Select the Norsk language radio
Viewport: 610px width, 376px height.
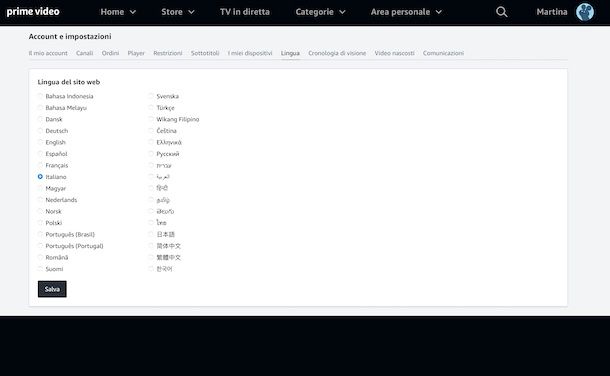click(x=40, y=211)
